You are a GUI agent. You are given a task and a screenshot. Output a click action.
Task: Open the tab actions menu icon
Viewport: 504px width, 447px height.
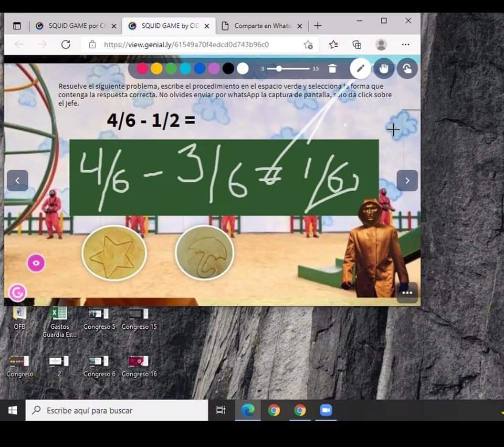(17, 26)
